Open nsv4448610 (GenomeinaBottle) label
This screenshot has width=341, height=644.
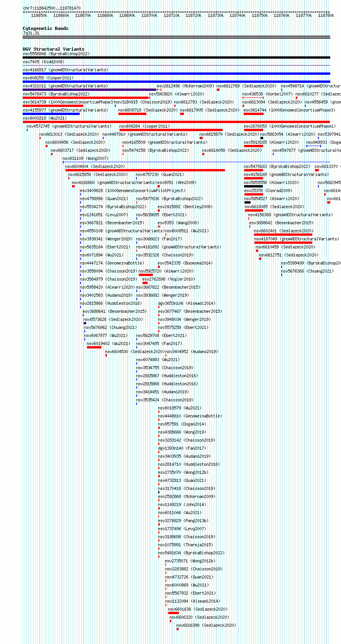tap(190, 416)
